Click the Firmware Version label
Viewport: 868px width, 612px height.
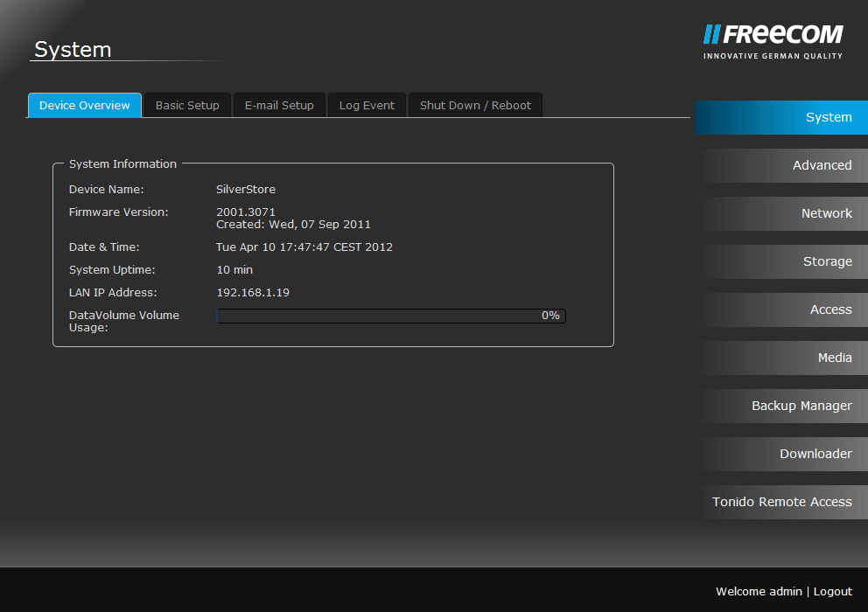click(x=118, y=212)
